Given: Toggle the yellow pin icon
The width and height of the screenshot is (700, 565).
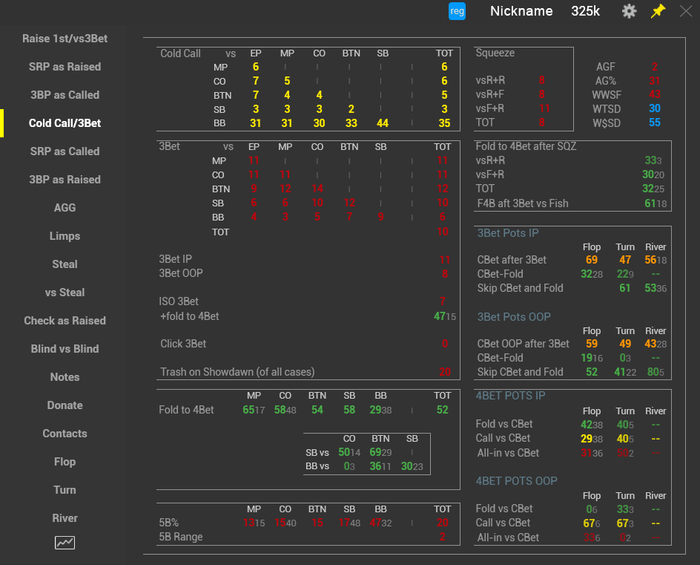Looking at the screenshot, I should pos(658,11).
